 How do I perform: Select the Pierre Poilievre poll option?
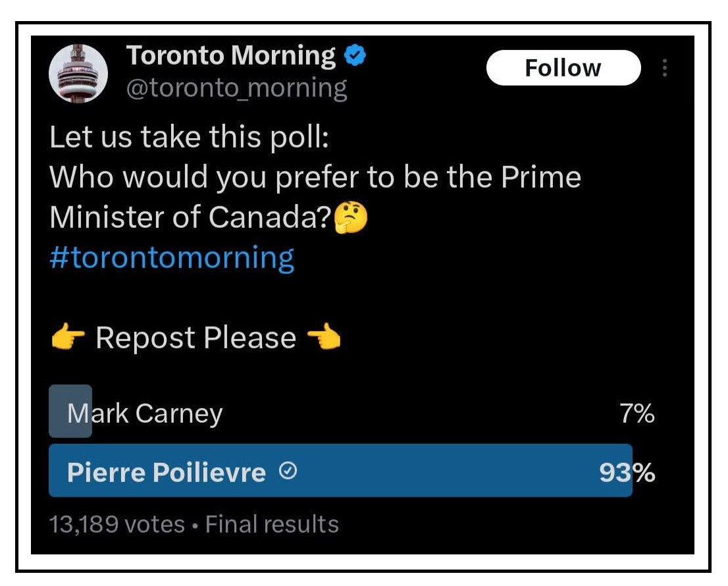click(166, 471)
